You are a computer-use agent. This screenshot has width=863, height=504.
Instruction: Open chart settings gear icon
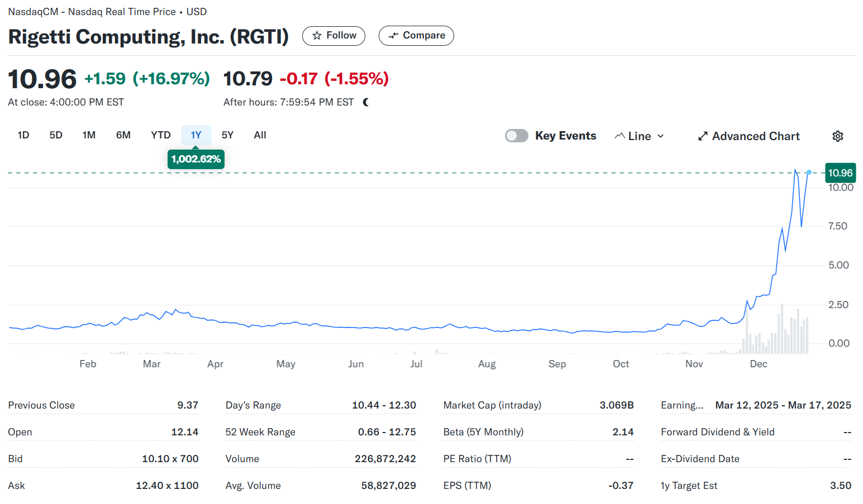click(x=838, y=136)
